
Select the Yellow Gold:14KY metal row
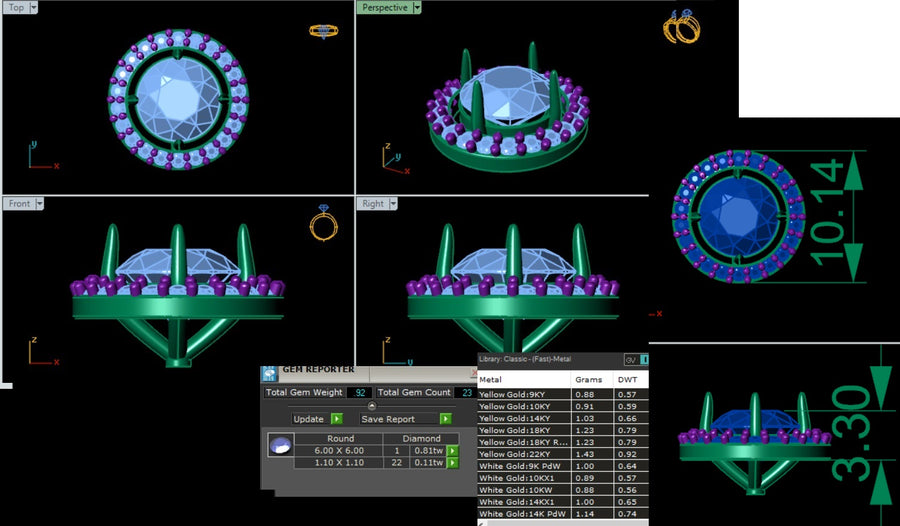[563, 418]
